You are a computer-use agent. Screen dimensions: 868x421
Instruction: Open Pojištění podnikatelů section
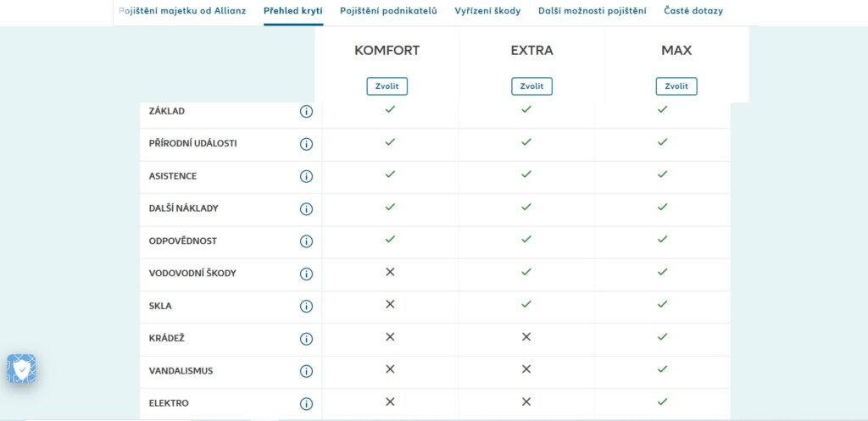tap(388, 10)
